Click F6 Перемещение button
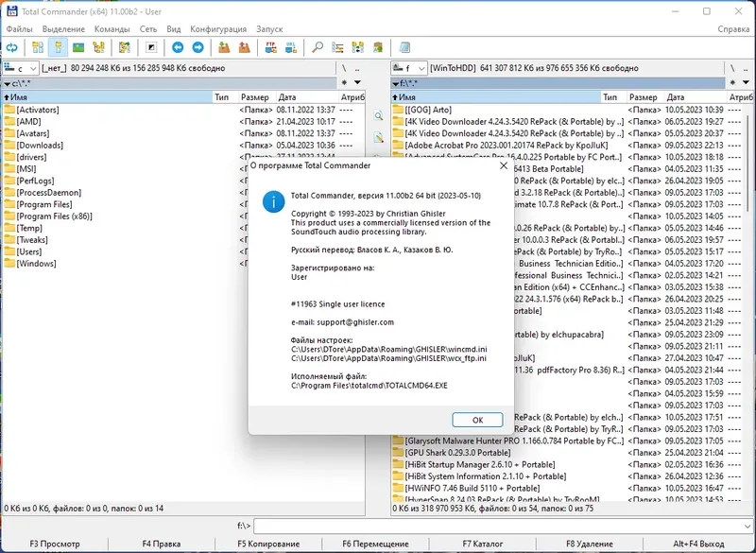This screenshot has height=553, width=756. click(375, 544)
